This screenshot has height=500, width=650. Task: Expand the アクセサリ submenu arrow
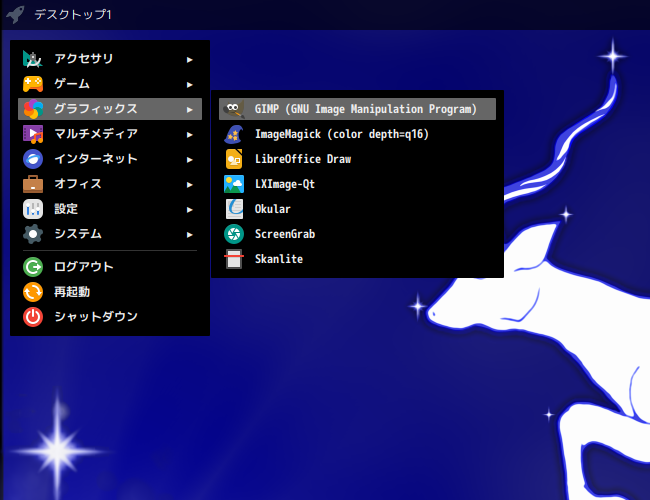[x=189, y=60]
